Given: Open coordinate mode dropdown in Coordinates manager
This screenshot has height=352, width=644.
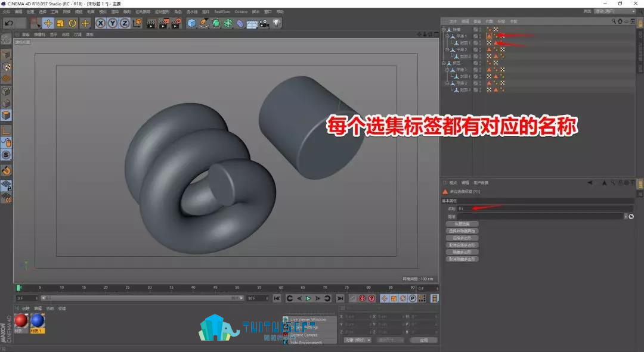Looking at the screenshot, I should coord(358,340).
